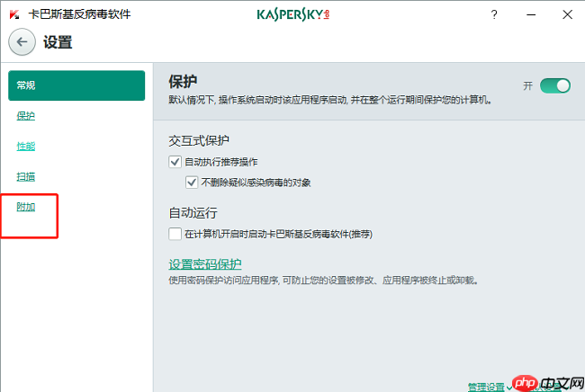Turn off the 保护 protection switch
Image resolution: width=585 pixels, height=392 pixels.
click(555, 85)
